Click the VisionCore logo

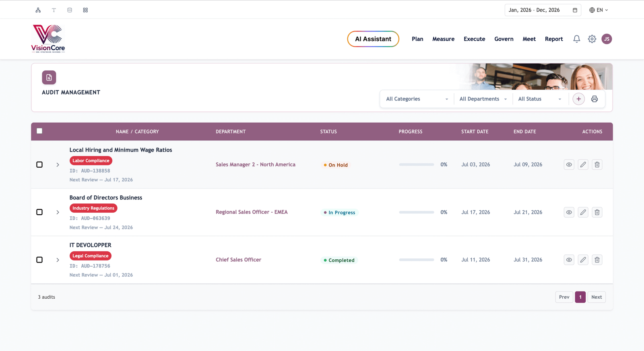pos(48,39)
